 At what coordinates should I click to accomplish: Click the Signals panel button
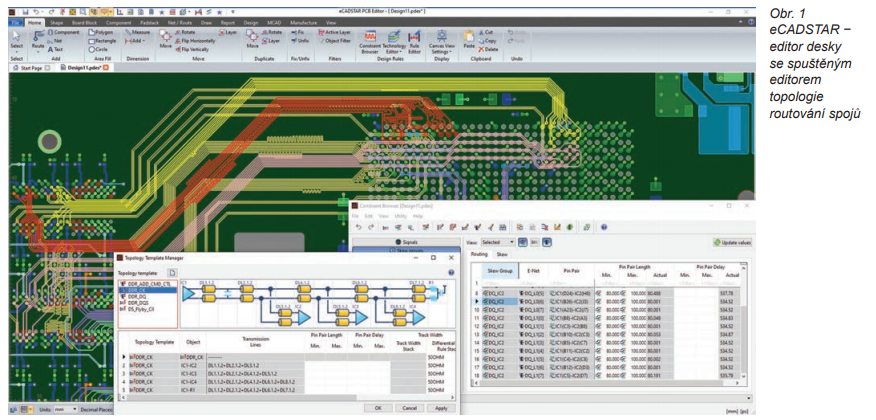[407, 242]
